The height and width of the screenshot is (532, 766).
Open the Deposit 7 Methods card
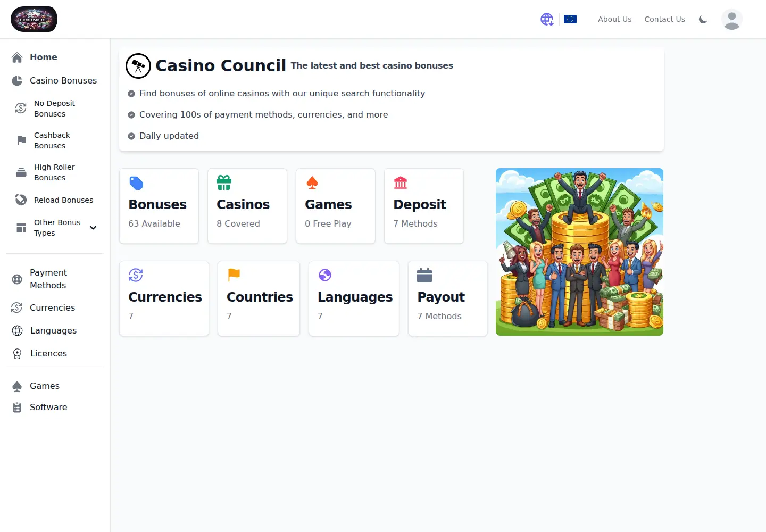click(424, 206)
